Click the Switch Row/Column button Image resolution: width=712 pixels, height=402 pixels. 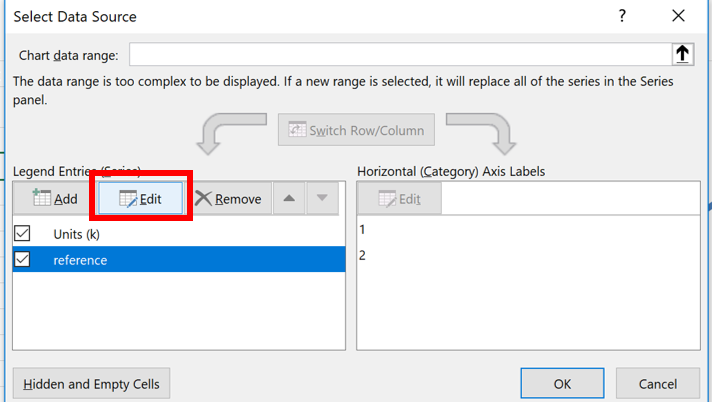click(356, 130)
